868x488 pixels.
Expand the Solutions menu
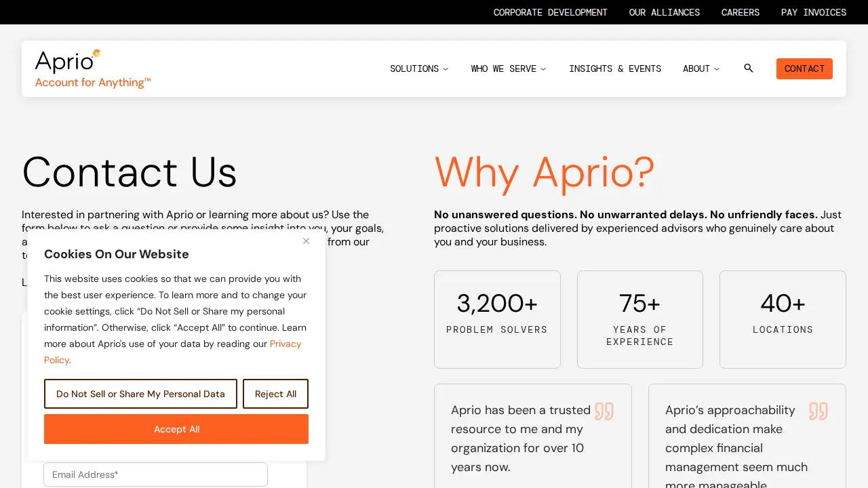(419, 68)
